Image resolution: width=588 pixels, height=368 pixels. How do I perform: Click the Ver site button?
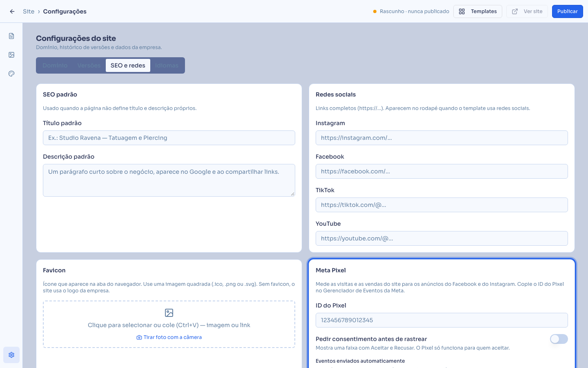[527, 11]
